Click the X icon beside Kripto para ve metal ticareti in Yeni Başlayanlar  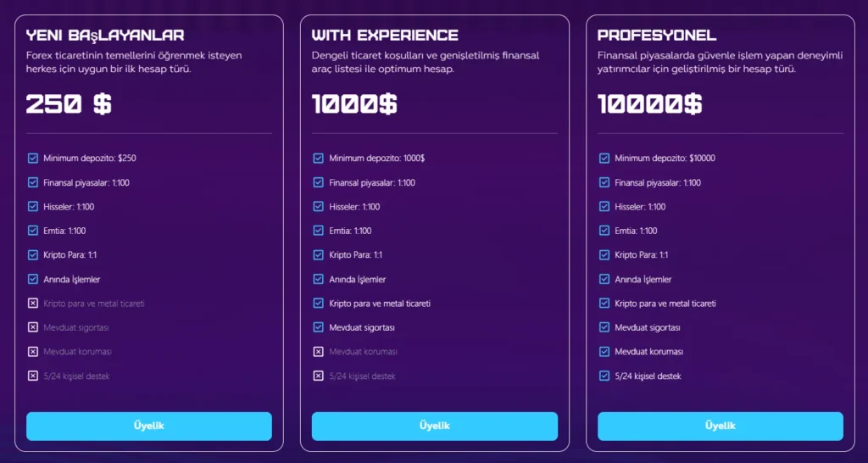[33, 303]
